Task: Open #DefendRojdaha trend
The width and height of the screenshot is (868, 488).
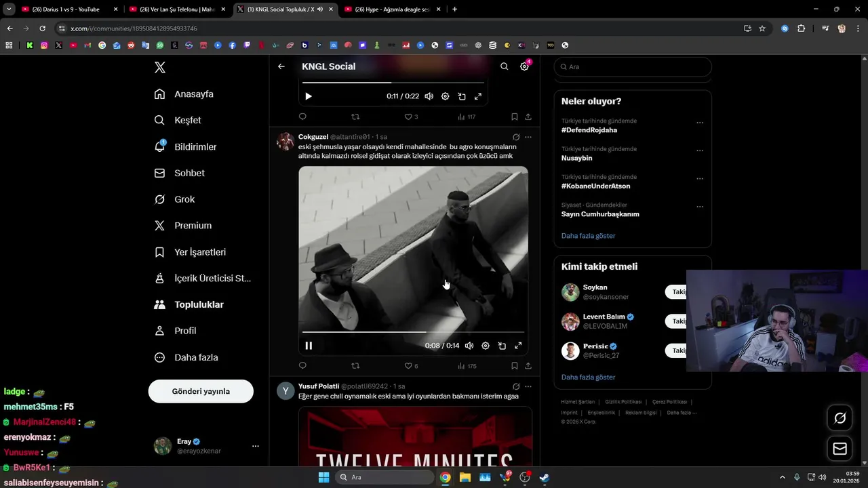Action: click(589, 130)
